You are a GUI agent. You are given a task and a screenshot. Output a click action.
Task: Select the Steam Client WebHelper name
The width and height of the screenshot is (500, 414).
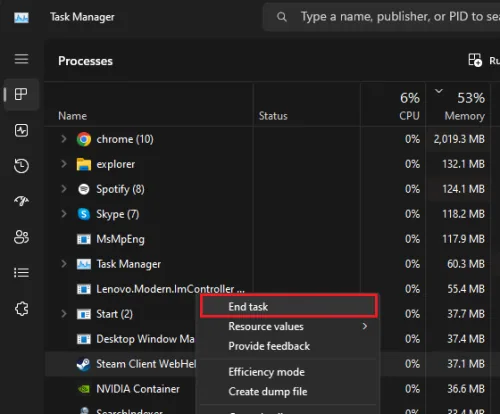pyautogui.click(x=146, y=364)
